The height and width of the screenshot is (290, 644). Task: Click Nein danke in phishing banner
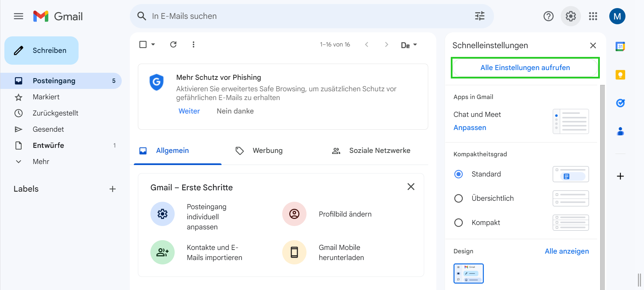235,111
